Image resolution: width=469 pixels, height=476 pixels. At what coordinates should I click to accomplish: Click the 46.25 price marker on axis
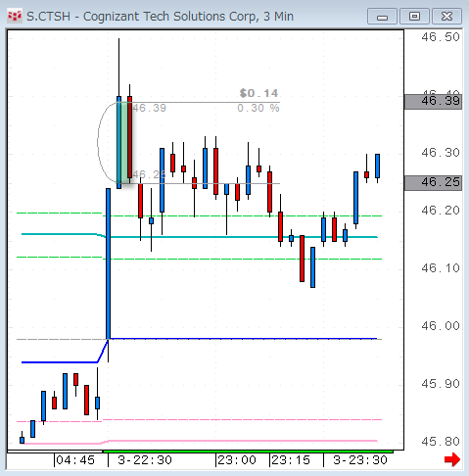pyautogui.click(x=433, y=182)
